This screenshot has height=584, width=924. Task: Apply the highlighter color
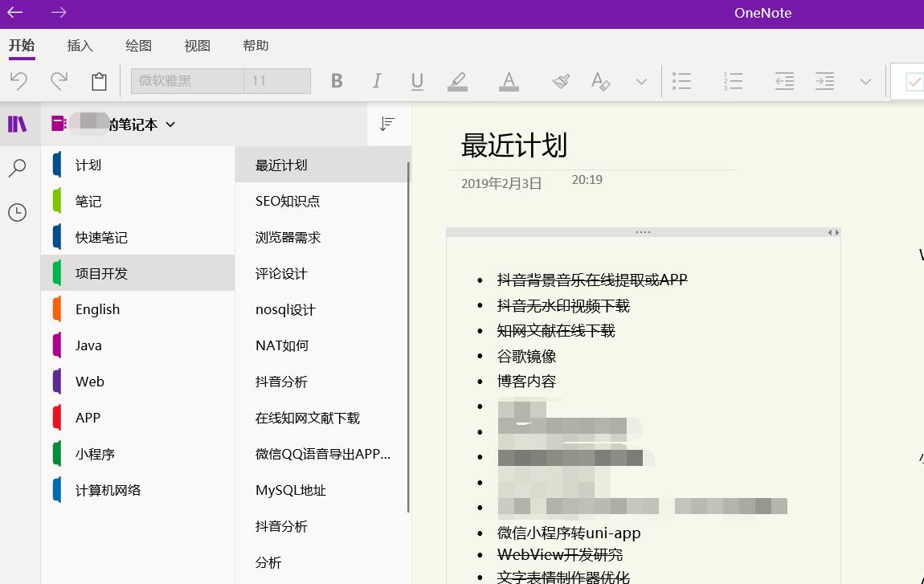coord(457,81)
